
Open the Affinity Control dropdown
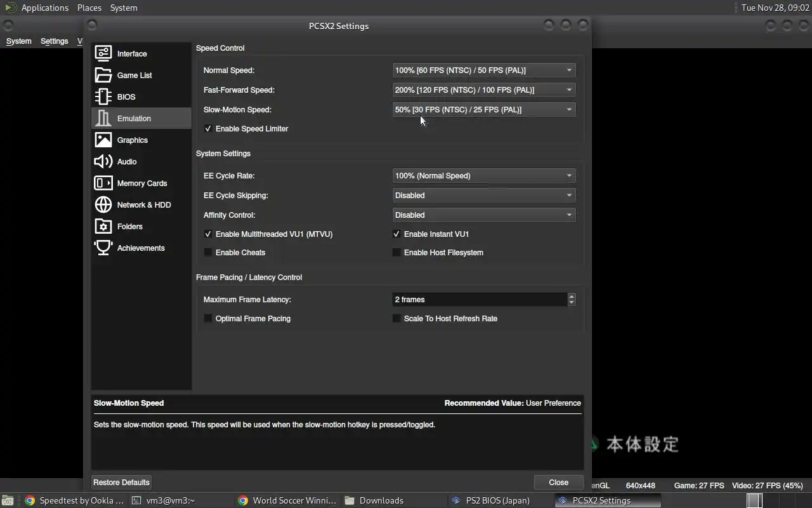click(x=484, y=215)
